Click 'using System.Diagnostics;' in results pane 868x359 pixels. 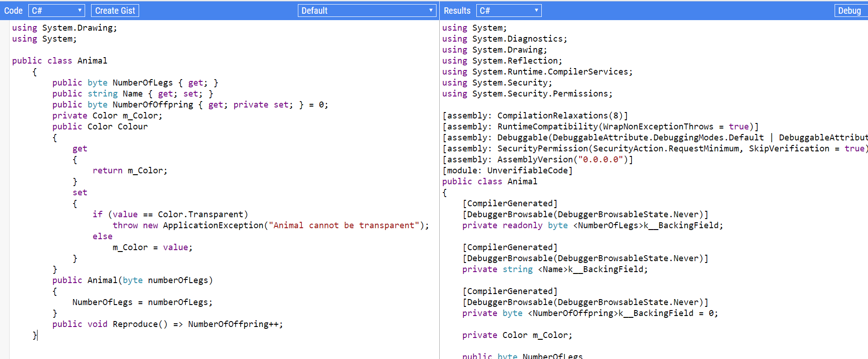click(x=504, y=39)
